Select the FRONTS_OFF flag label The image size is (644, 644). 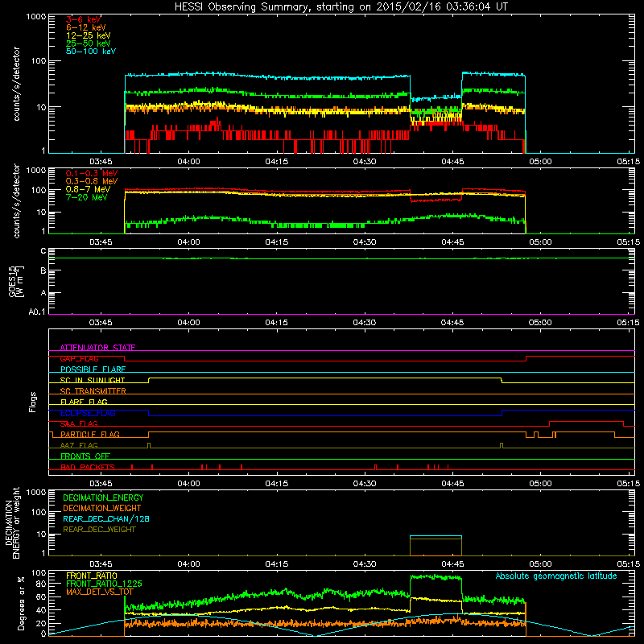pos(85,456)
